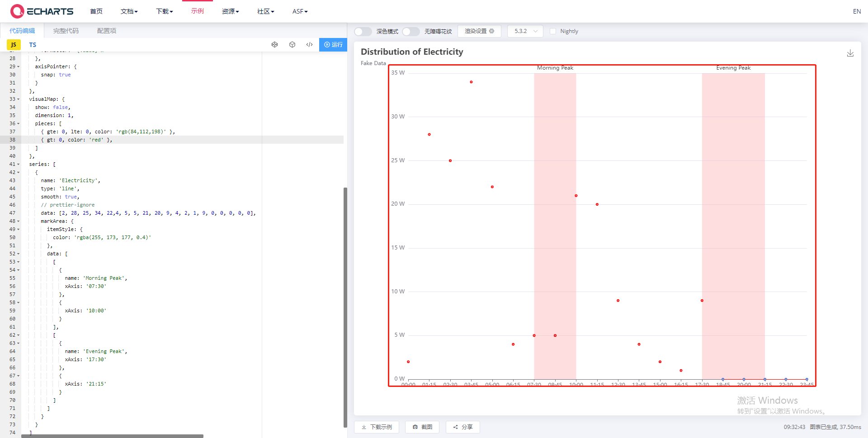Toggle 深色模式 dark mode switch
This screenshot has height=438, width=868.
click(363, 31)
